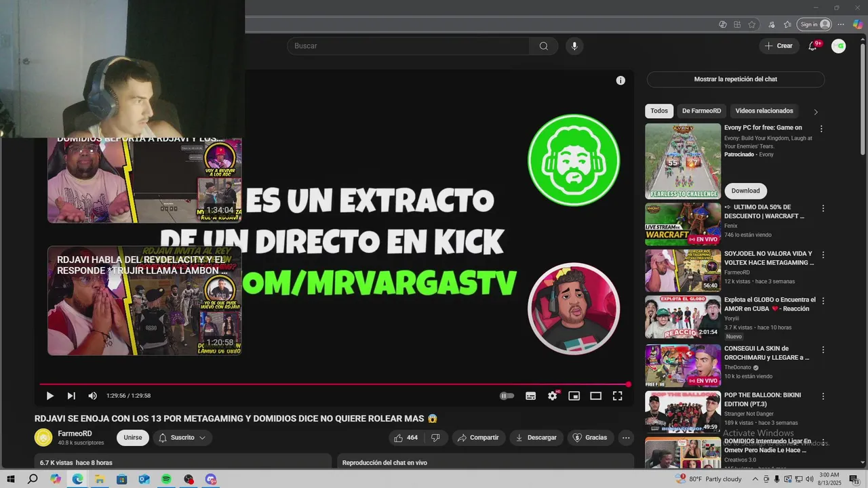Open Edge settings and more ellipsis
Image resolution: width=868 pixels, height=488 pixels.
pyautogui.click(x=841, y=24)
